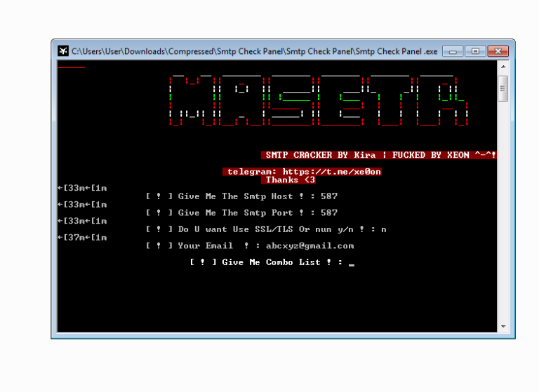The height and width of the screenshot is (392, 539).
Task: Click the vertical scrollbar thumb
Action: pos(503,88)
